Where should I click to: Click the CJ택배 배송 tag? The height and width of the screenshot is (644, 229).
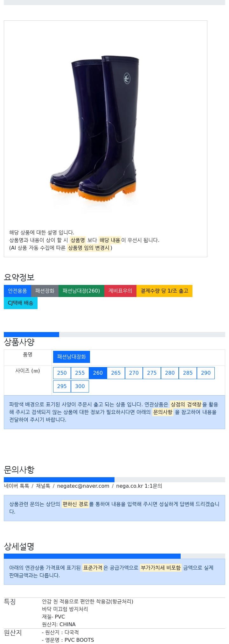pyautogui.click(x=21, y=303)
